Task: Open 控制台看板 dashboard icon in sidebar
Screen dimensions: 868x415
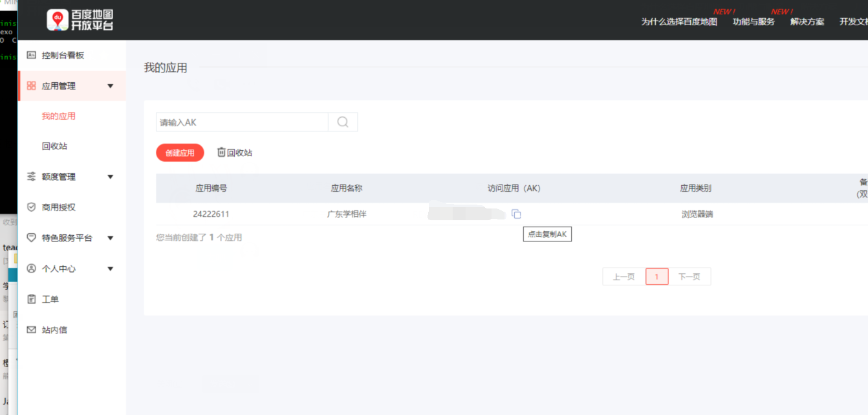Action: tap(31, 56)
